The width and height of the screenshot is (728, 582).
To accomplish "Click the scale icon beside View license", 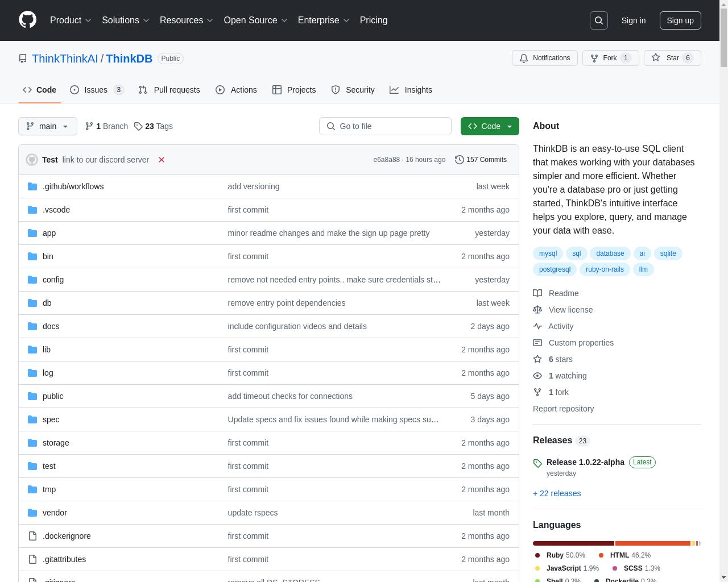I will [x=537, y=310].
